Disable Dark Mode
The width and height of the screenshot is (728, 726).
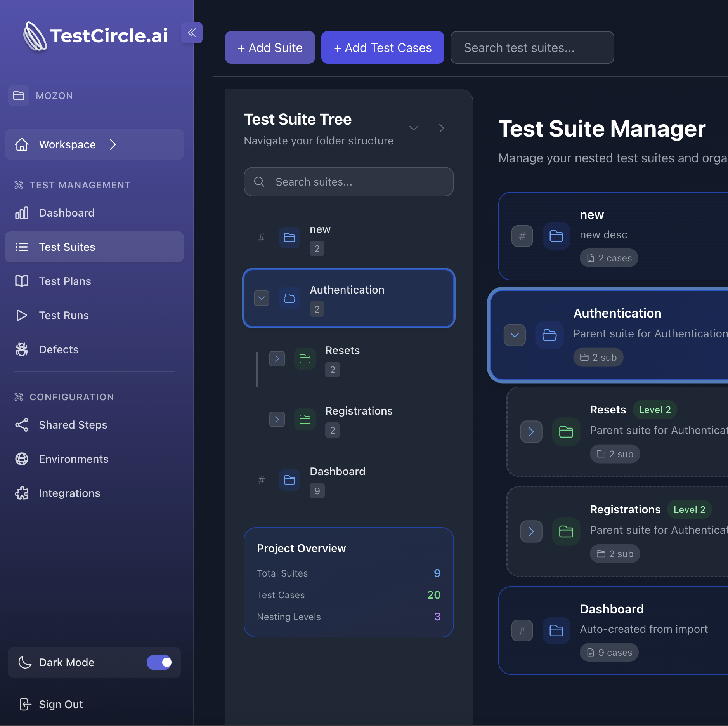(x=159, y=662)
